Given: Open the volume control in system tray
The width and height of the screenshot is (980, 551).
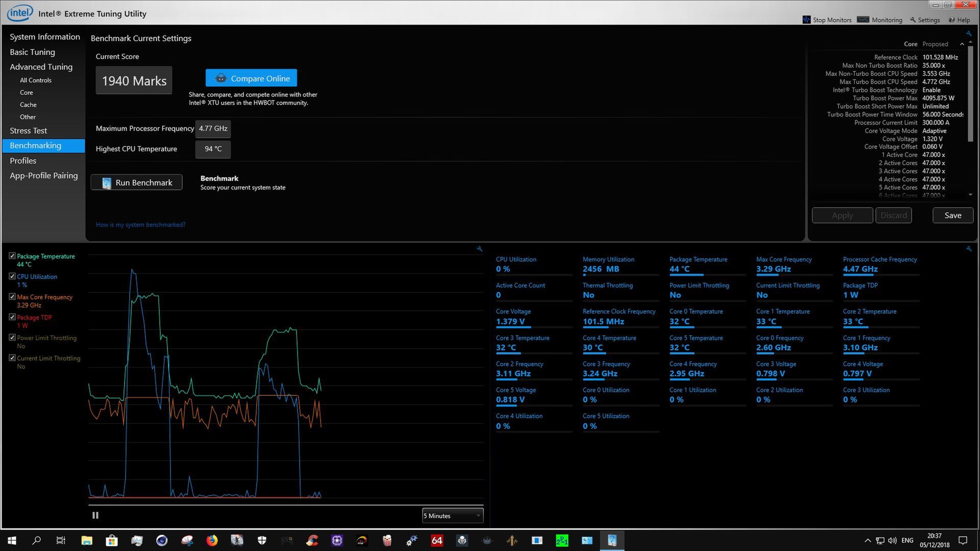Looking at the screenshot, I should pyautogui.click(x=892, y=540).
